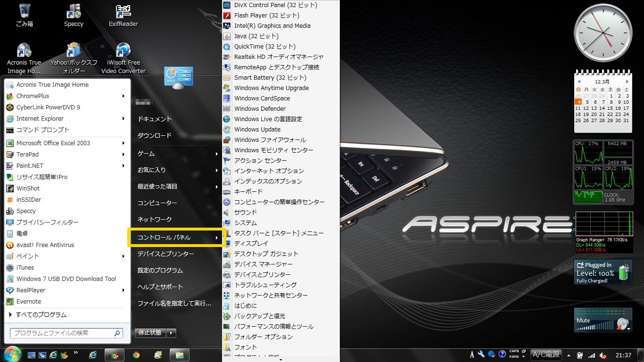Expand Microsoft Office Excel 2003 jump list arrow

tap(124, 143)
